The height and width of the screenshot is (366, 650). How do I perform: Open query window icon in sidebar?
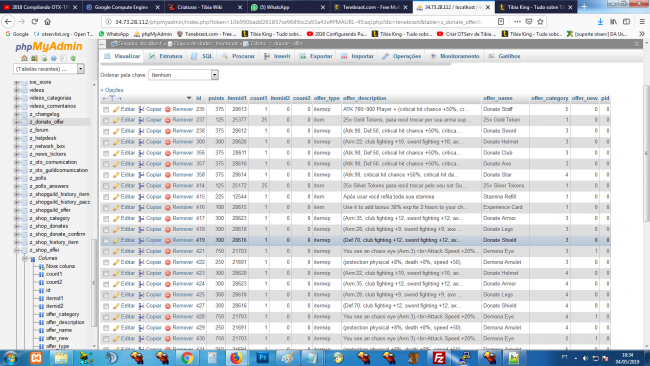44,58
